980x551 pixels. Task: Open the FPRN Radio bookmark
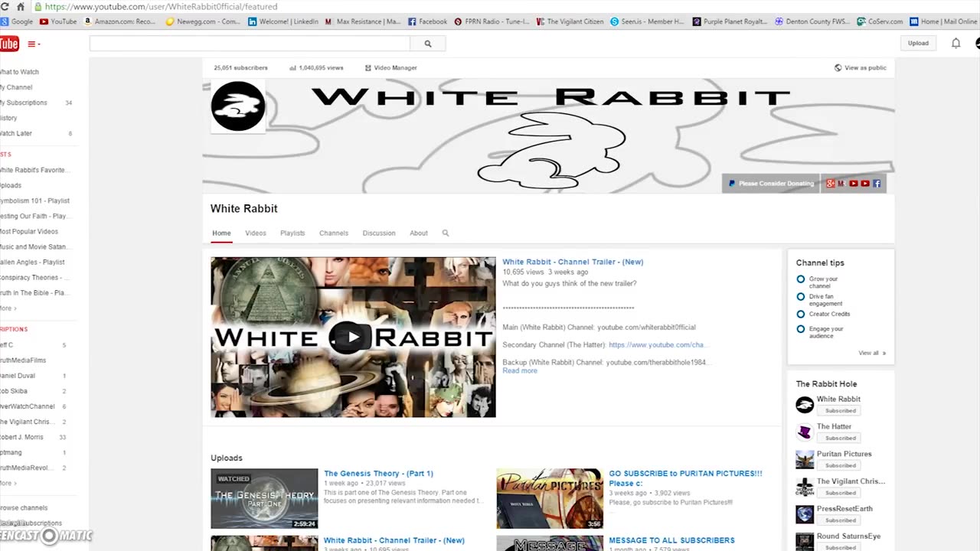(x=492, y=21)
